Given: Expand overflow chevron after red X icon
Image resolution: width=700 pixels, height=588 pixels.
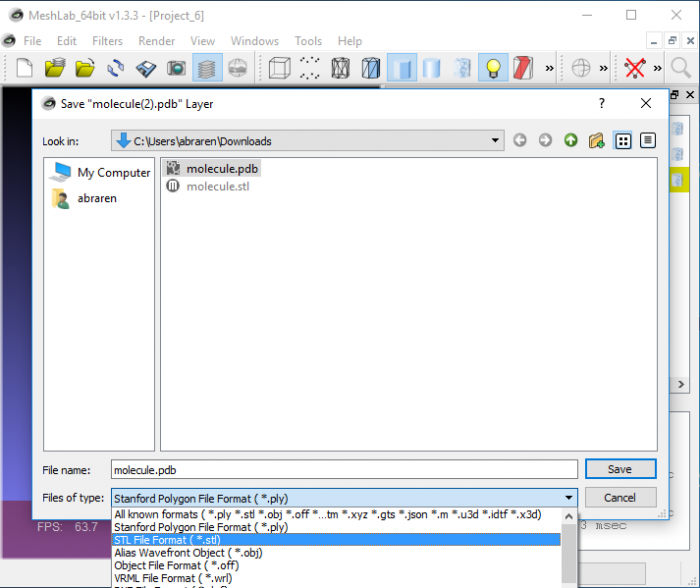Looking at the screenshot, I should (x=657, y=68).
